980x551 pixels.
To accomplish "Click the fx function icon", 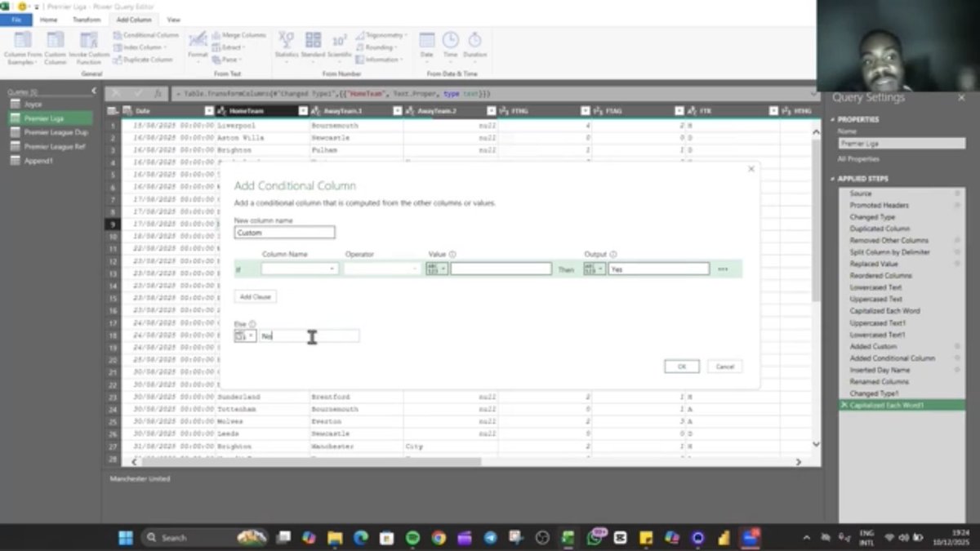I will click(158, 94).
